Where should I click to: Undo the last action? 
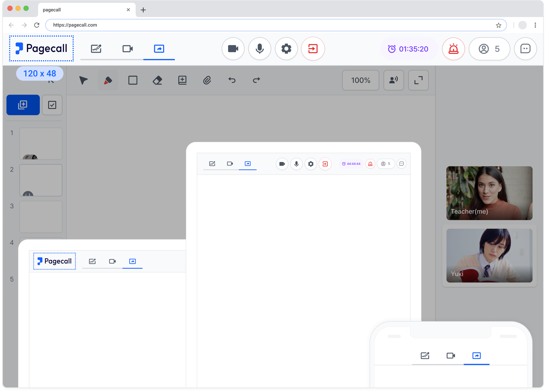tap(232, 80)
